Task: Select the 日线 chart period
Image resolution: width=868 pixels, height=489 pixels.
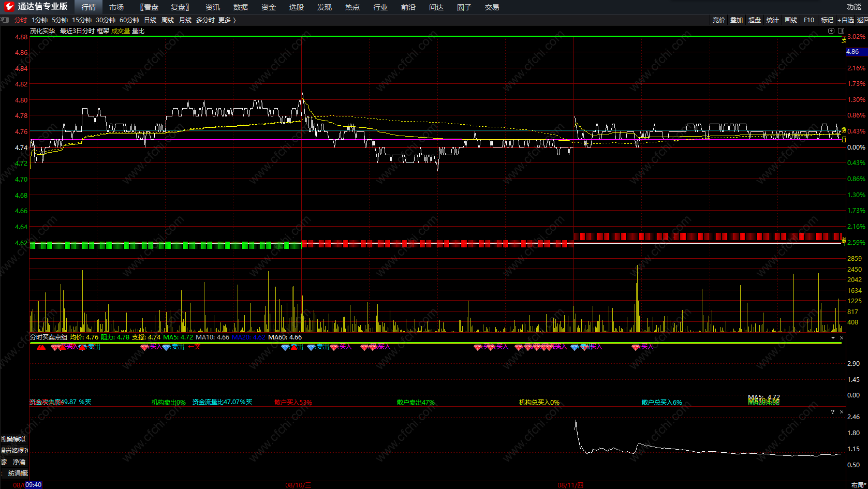Action: pyautogui.click(x=150, y=20)
